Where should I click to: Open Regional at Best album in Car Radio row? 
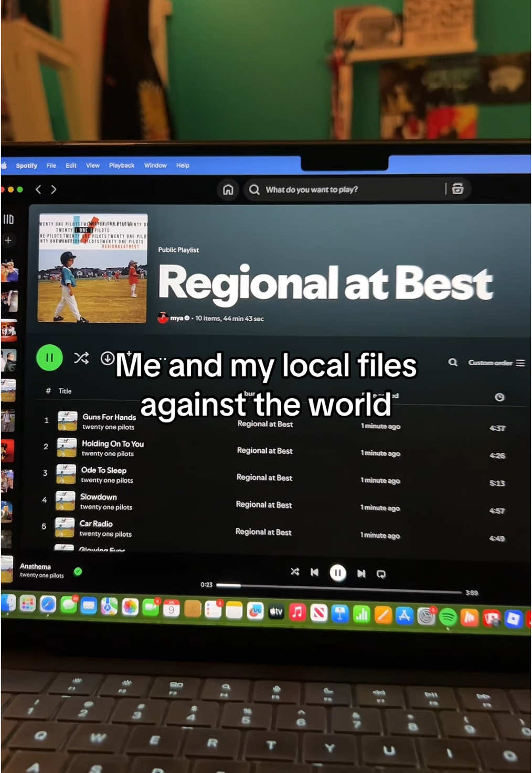point(263,532)
